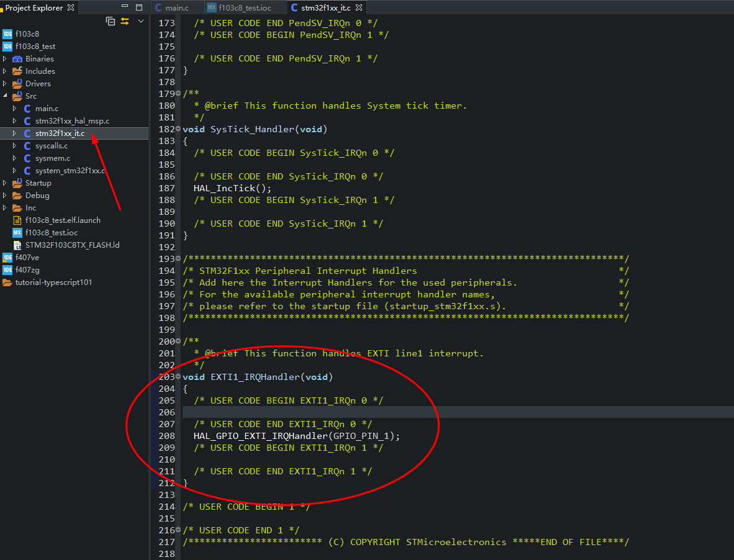
Task: Click the IDE badge icon on f103c8 project
Action: pyautogui.click(x=9, y=34)
